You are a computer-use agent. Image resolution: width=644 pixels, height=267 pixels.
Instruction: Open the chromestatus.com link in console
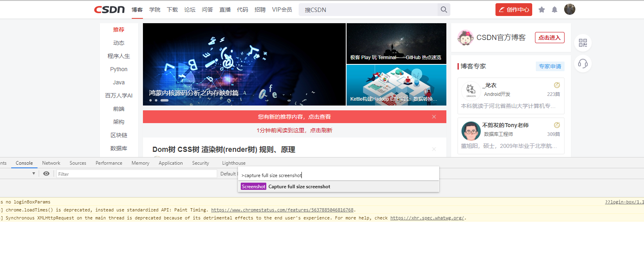point(282,210)
